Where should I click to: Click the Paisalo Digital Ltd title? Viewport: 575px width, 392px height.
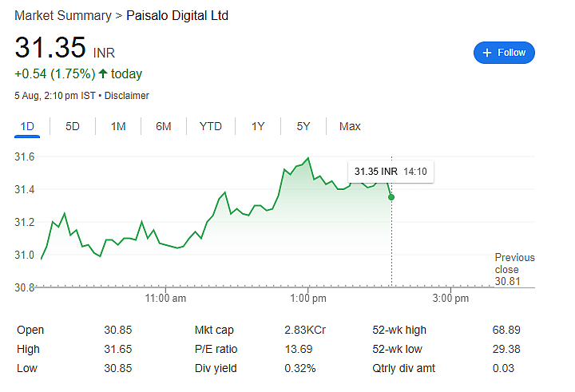pos(177,16)
